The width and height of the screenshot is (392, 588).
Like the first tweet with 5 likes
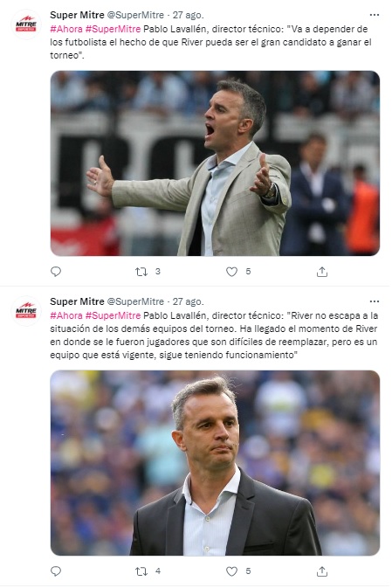pyautogui.click(x=231, y=272)
